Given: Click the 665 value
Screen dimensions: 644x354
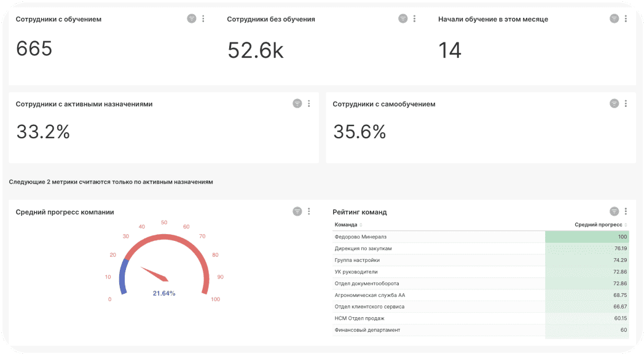Looking at the screenshot, I should click(34, 49).
